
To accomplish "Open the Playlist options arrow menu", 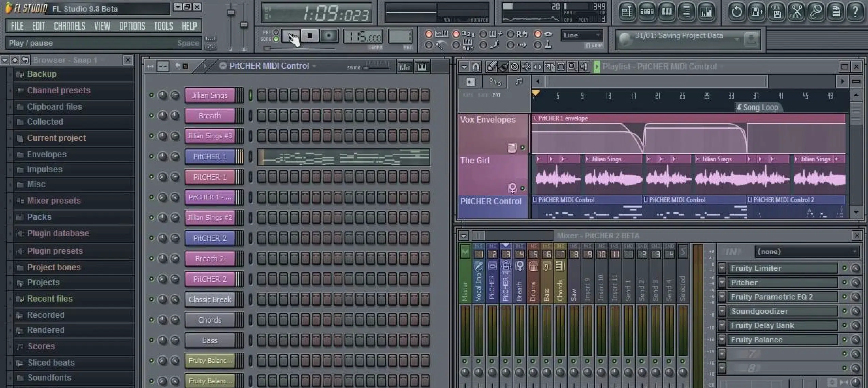I will click(464, 67).
